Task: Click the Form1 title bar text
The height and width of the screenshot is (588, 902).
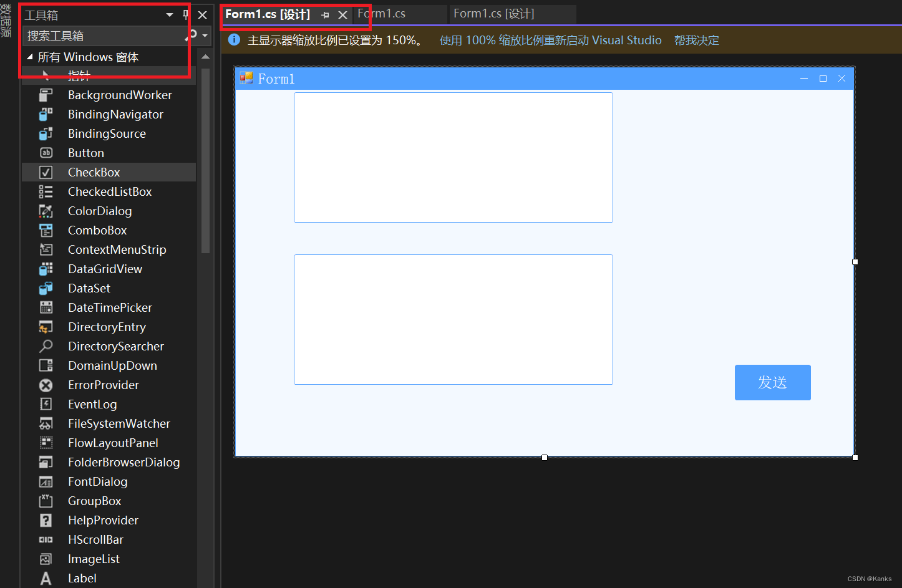Action: tap(276, 79)
